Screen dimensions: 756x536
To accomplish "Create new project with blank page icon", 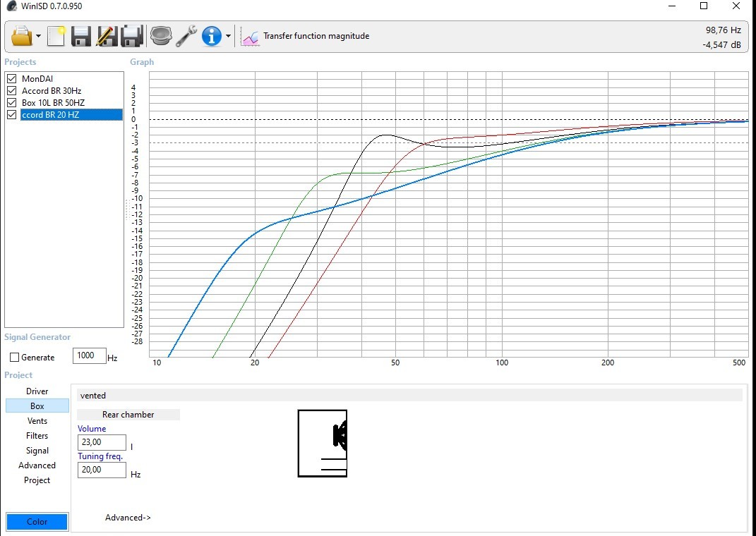I will 56,36.
